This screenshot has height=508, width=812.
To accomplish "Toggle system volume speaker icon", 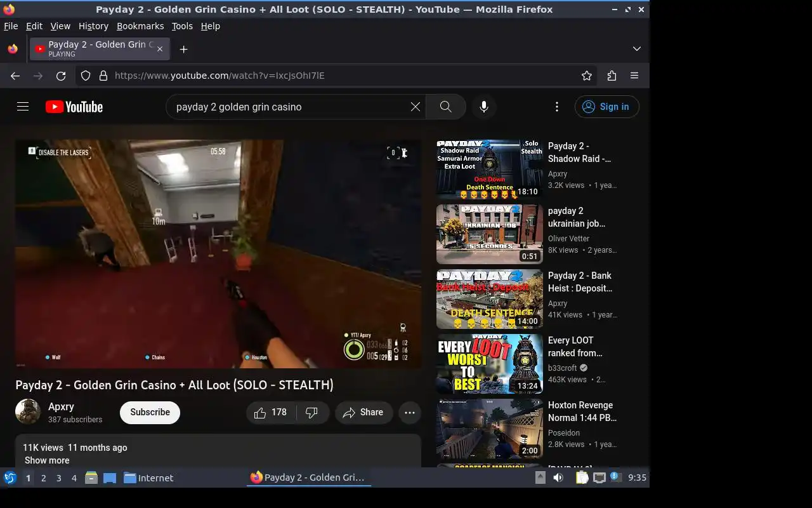I will pos(558,478).
